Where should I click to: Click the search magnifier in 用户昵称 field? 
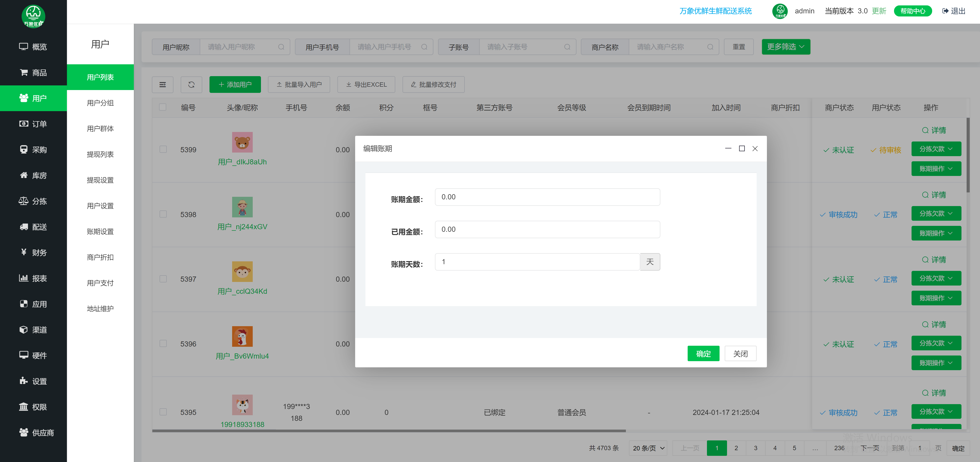282,47
